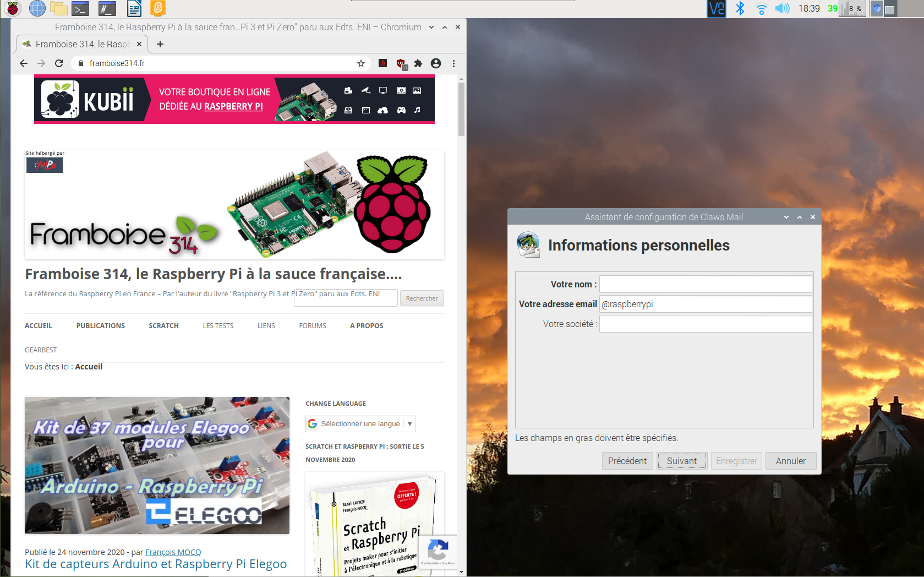Click the CPU usage monitor in tray
This screenshot has width=924, height=577.
pyautogui.click(x=852, y=8)
